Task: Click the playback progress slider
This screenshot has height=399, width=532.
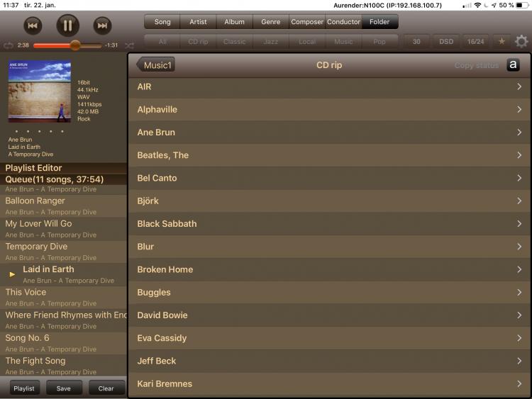Action: click(67, 45)
